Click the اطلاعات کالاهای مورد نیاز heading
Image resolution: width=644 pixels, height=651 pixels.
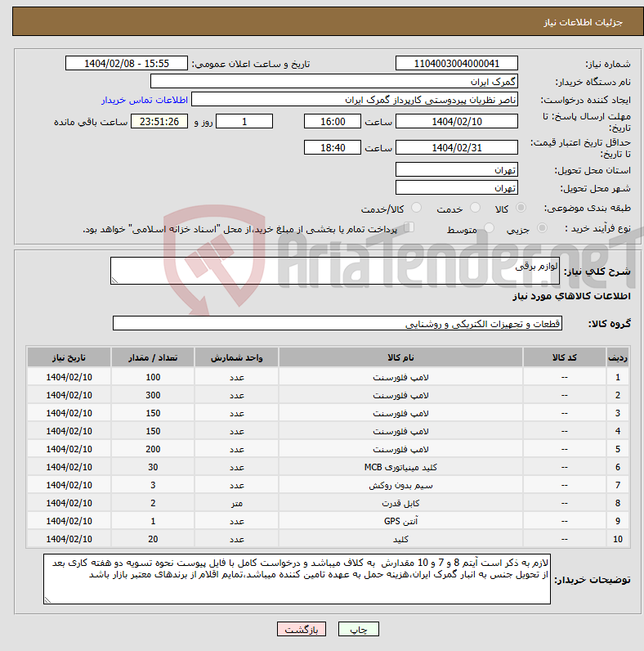tap(571, 296)
